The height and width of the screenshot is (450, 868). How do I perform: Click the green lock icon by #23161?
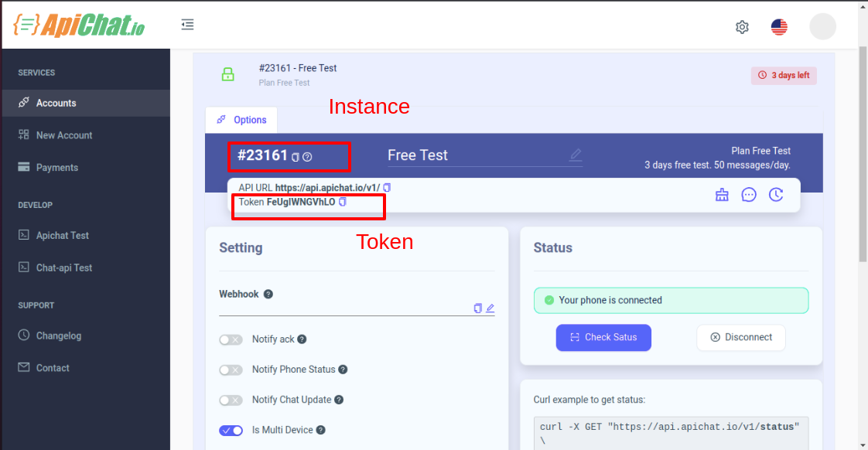point(227,74)
